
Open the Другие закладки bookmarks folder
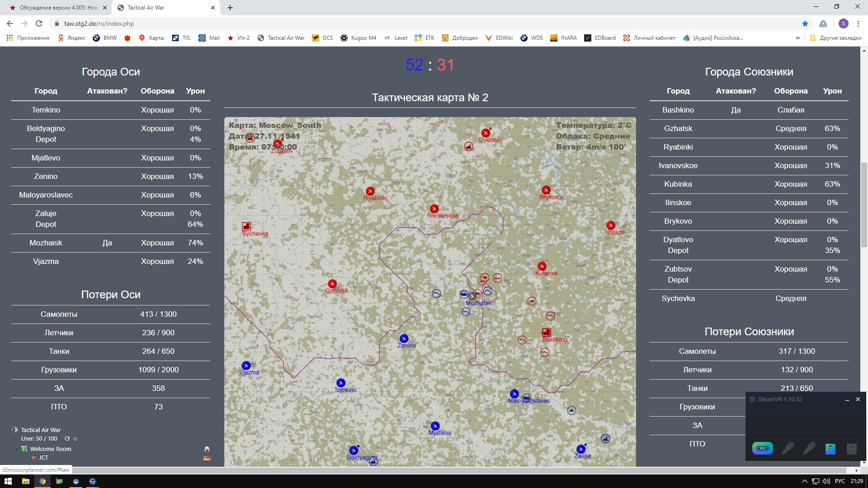coord(835,38)
